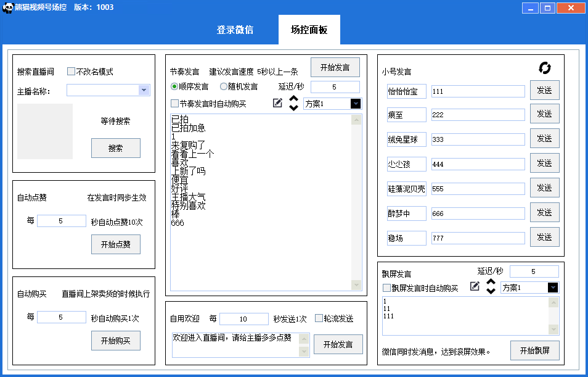Enable the 不改名模式 checkbox
This screenshot has height=377, width=588.
[71, 72]
